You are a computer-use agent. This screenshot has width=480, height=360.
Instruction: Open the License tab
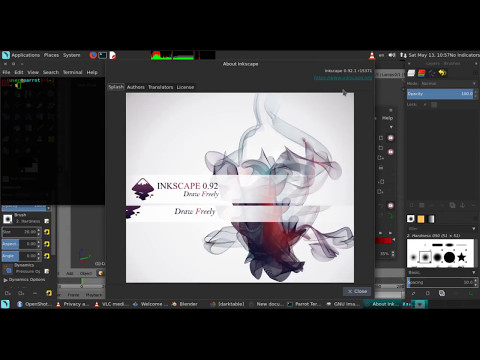pos(185,87)
